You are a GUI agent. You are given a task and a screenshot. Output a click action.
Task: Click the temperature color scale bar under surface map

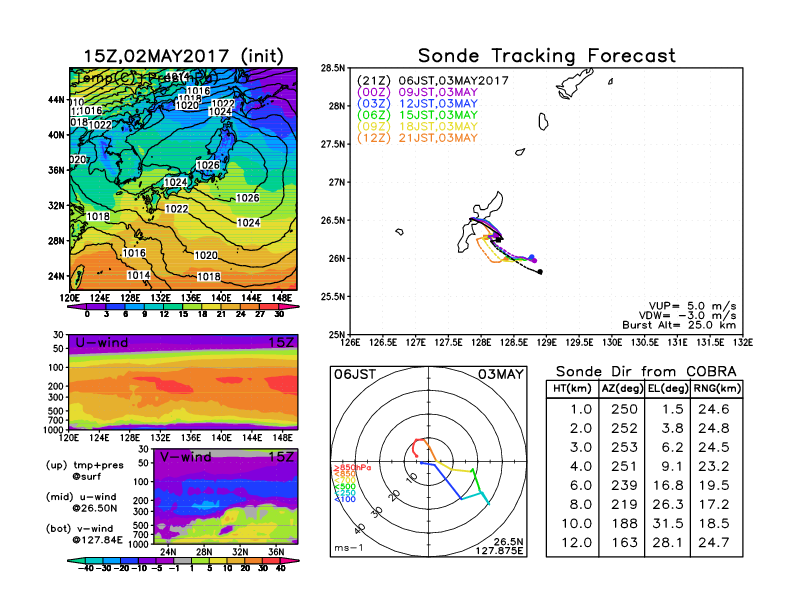[182, 304]
